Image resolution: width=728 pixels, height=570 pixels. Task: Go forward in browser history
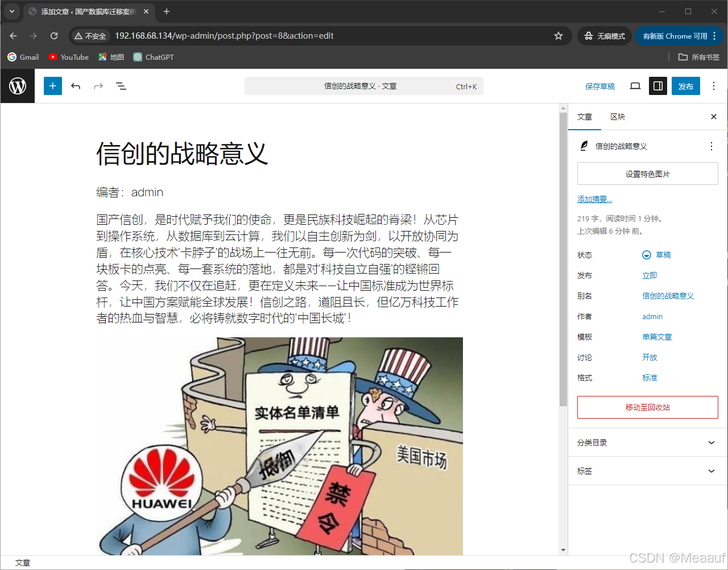[34, 36]
